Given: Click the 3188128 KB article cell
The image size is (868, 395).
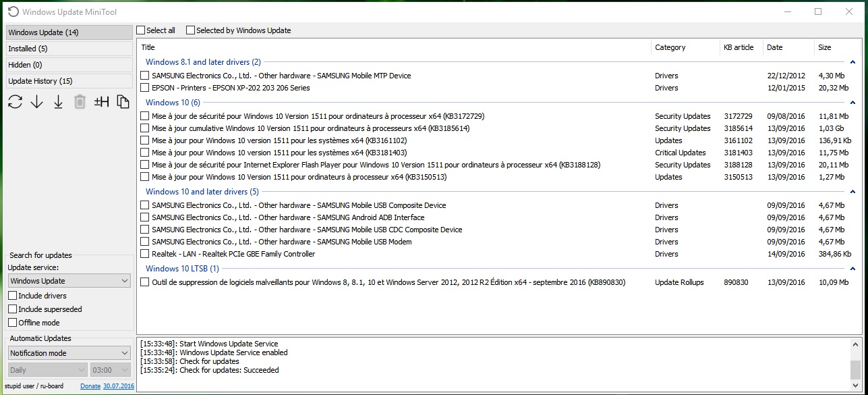Looking at the screenshot, I should pos(738,165).
